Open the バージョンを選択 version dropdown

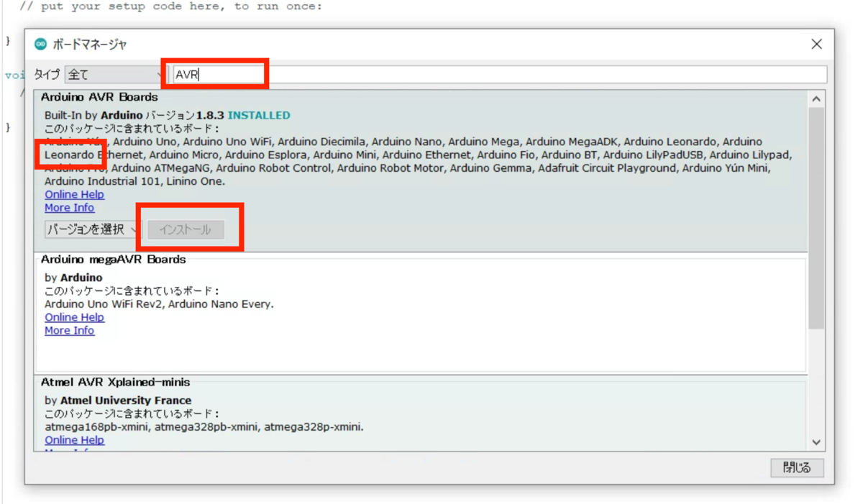coord(93,229)
